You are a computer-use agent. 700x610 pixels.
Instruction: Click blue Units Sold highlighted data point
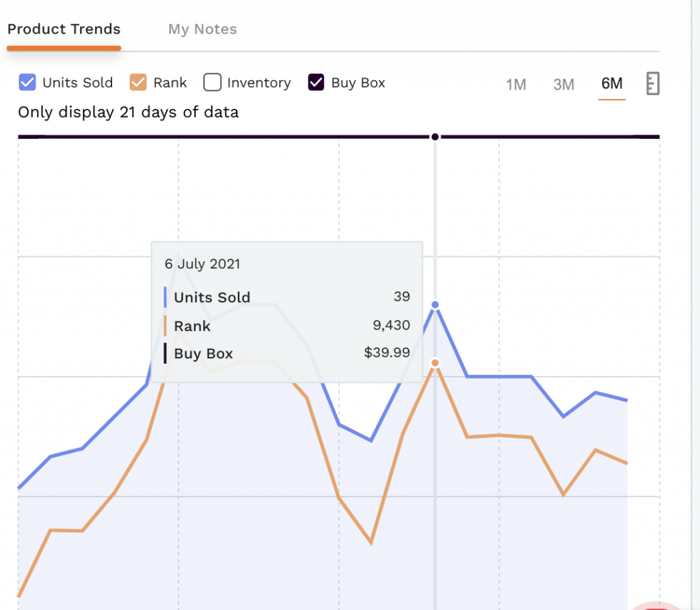(435, 305)
